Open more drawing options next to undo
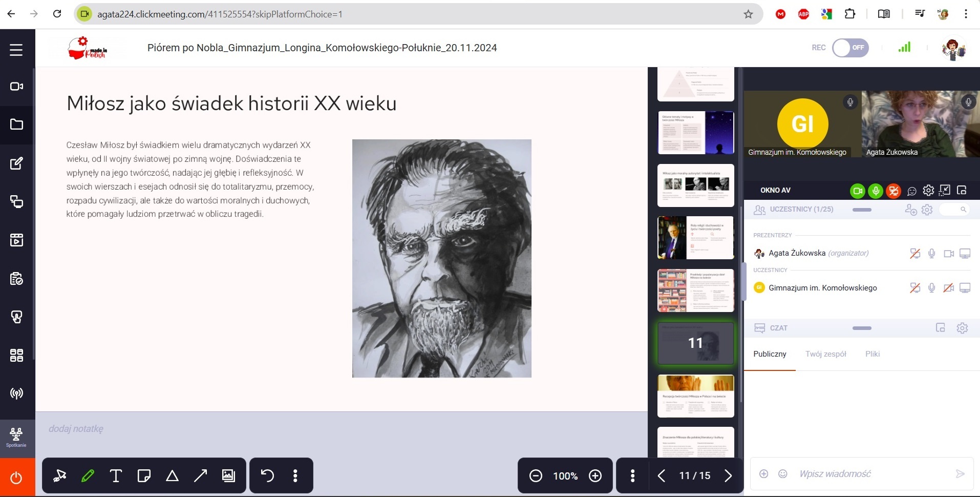 tap(295, 476)
